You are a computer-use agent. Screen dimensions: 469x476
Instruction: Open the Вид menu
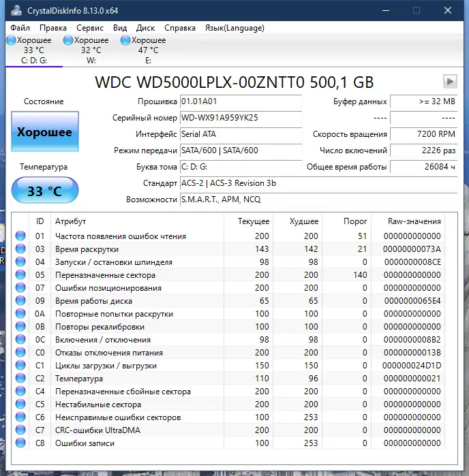[x=120, y=28]
